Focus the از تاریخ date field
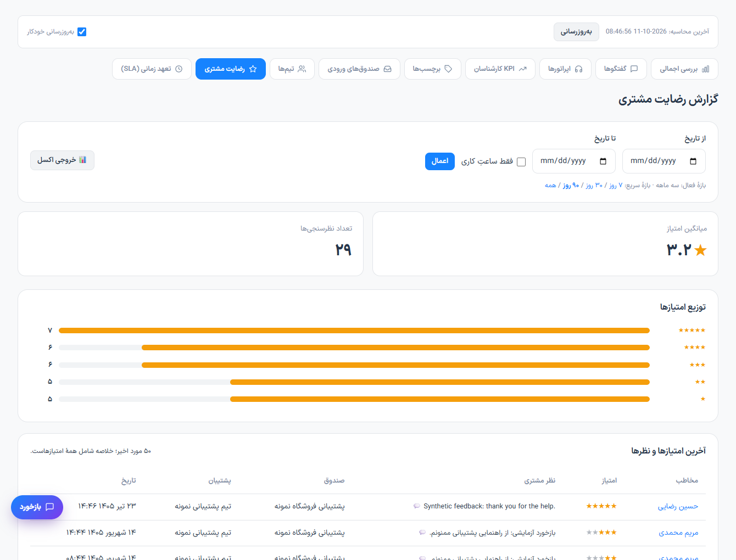Screen dimensions: 736x560 click(x=664, y=161)
